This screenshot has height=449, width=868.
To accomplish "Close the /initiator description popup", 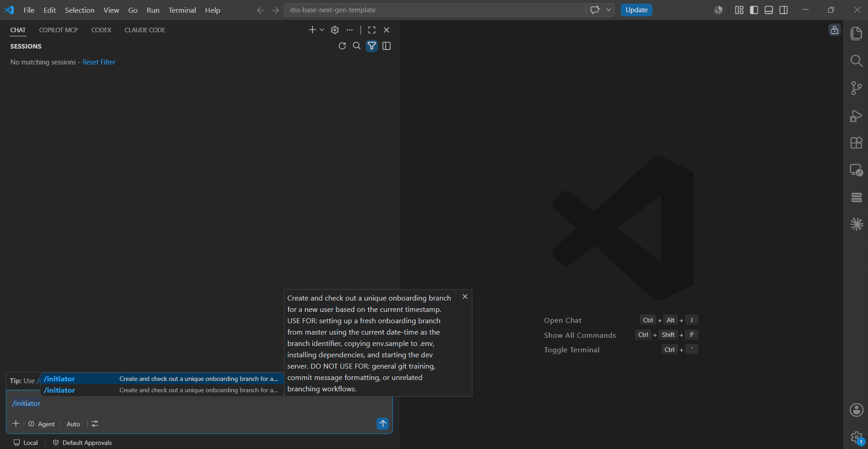I will [x=465, y=296].
